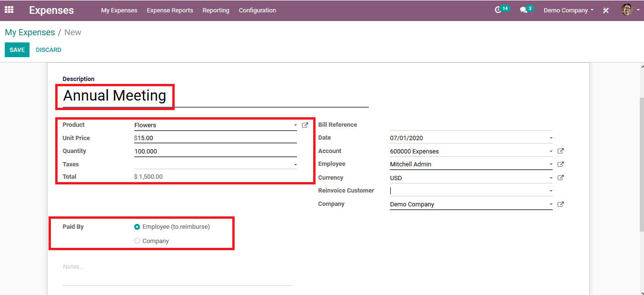Open external link for USD currency

561,178
